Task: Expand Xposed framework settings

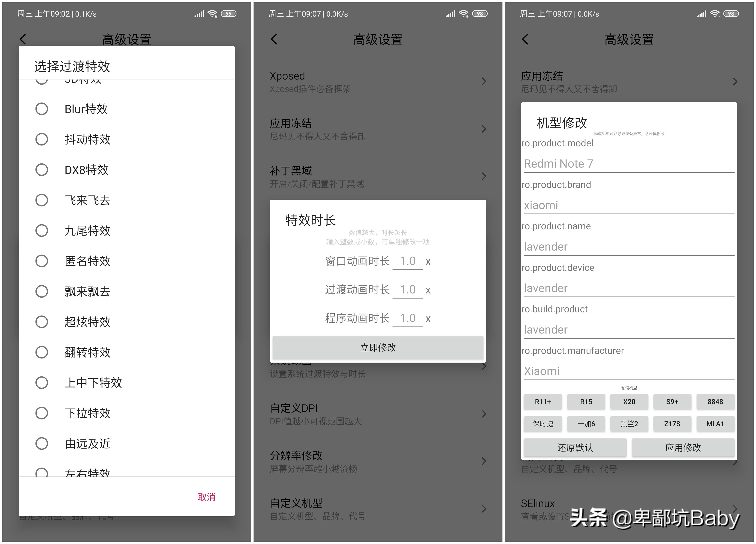Action: tap(378, 82)
